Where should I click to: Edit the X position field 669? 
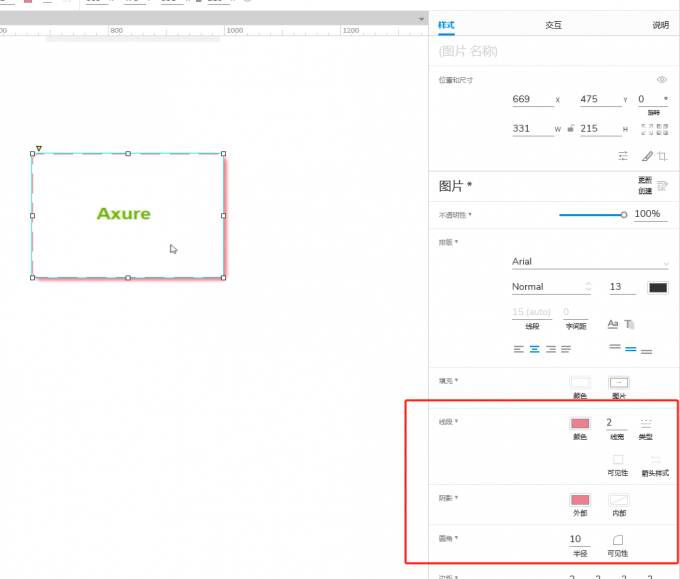pos(533,99)
